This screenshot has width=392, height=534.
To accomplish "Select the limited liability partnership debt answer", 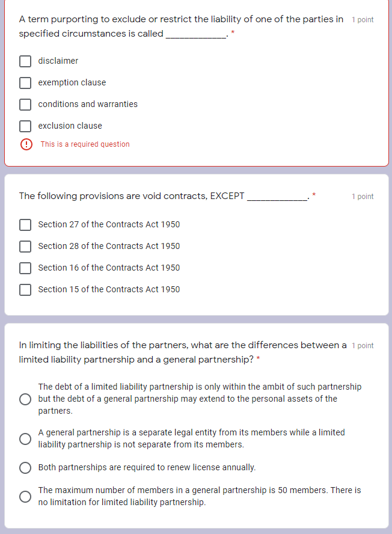I will pyautogui.click(x=25, y=398).
